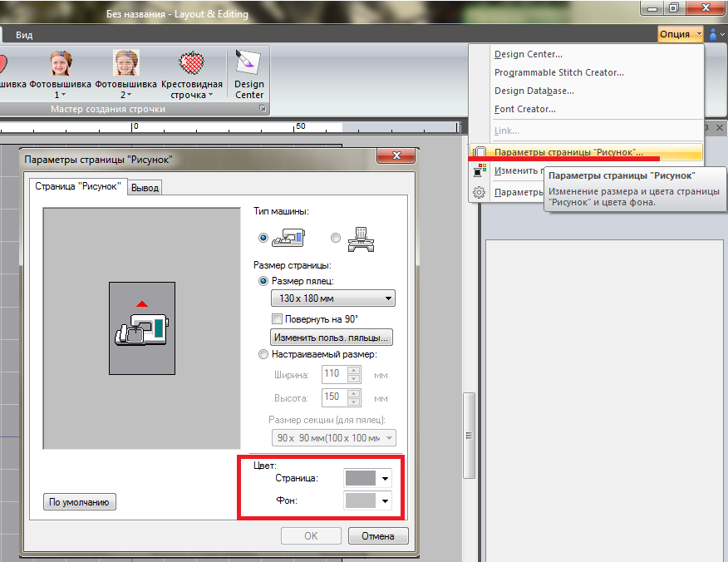Viewport: 728px width, 562px height.
Task: Click the Высота height input field
Action: click(x=334, y=397)
